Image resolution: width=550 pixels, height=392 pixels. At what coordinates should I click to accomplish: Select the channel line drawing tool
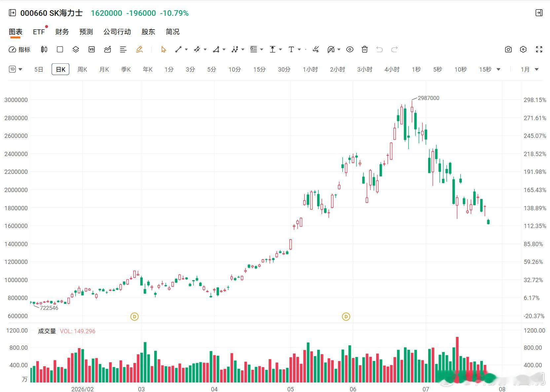click(x=197, y=49)
